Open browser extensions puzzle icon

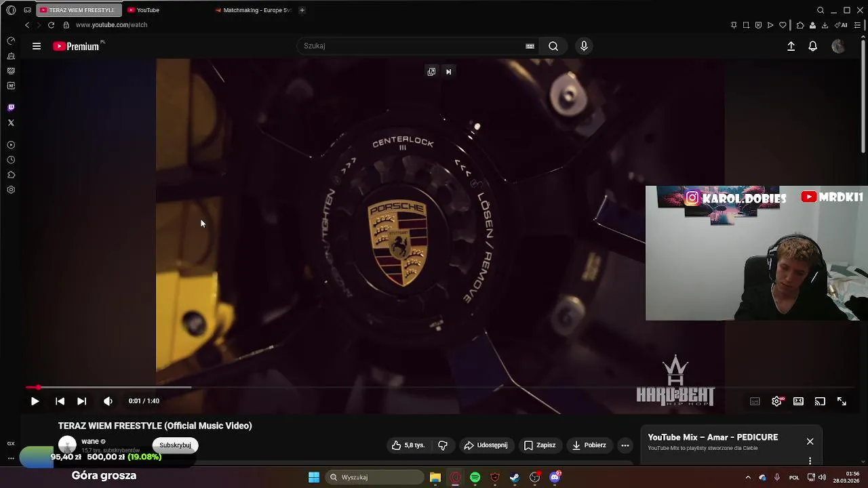(800, 25)
